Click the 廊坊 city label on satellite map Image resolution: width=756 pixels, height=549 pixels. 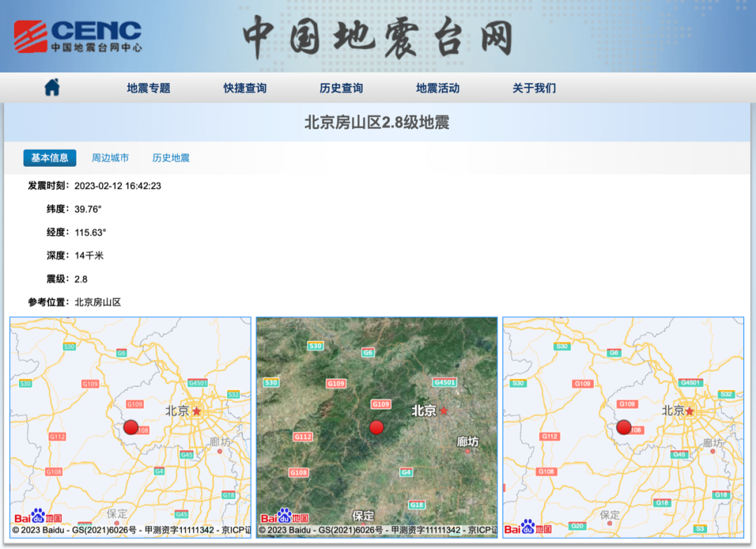468,441
